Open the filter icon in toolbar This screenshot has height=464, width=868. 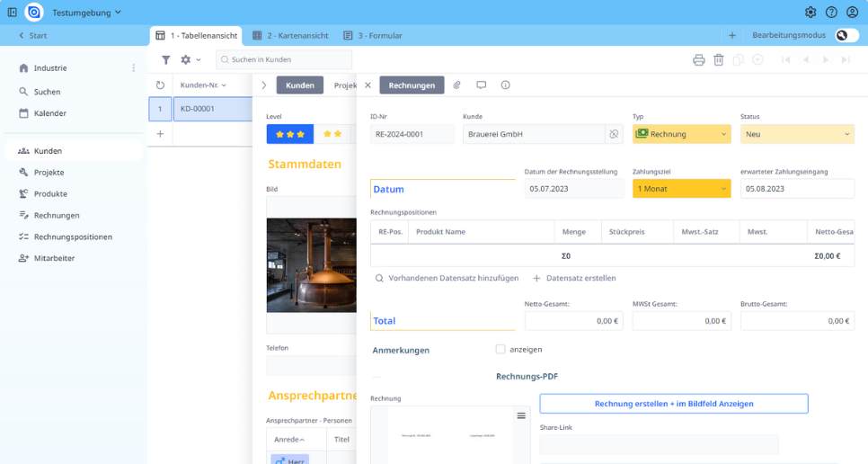coord(165,59)
